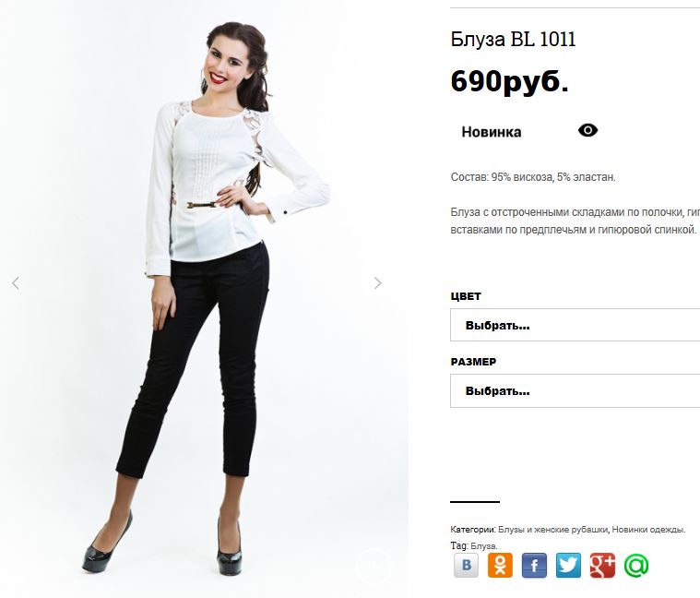This screenshot has height=598, width=700.
Task: Enlarge the main blouse model photo
Action: coord(204,299)
